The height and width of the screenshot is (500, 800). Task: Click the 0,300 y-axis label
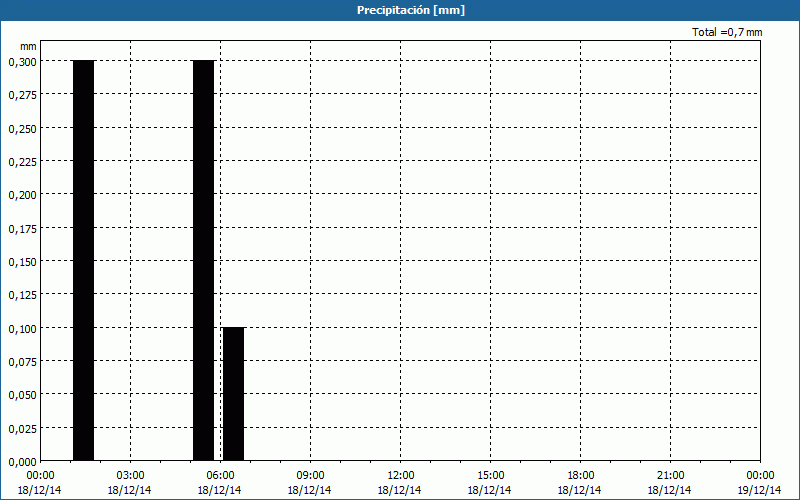point(22,62)
